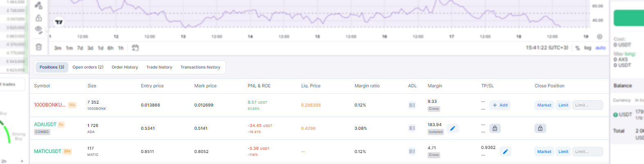Open the date range calendar icon

[135, 48]
